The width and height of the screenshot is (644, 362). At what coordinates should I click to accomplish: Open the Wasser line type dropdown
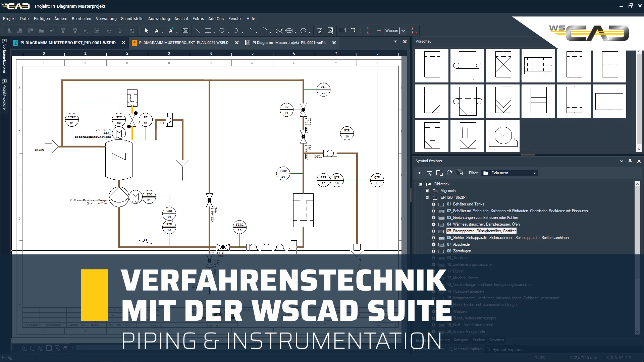tap(403, 31)
